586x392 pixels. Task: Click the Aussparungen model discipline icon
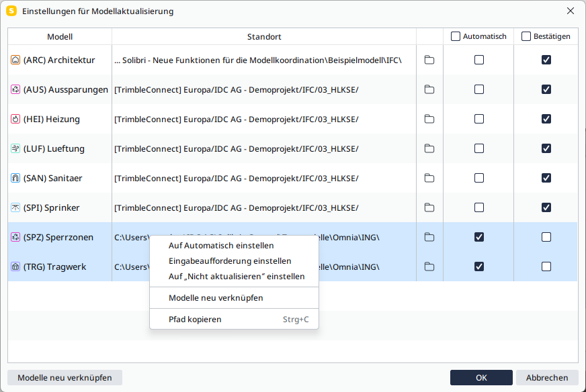(15, 89)
